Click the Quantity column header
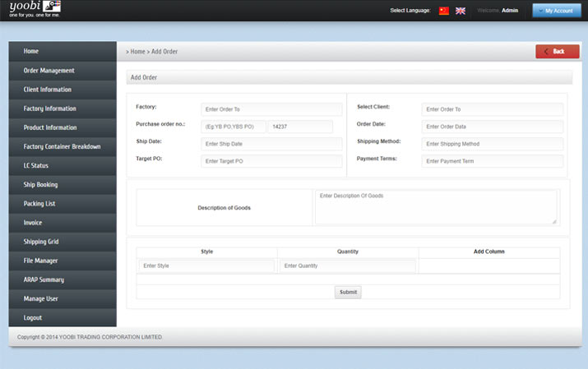 (348, 251)
